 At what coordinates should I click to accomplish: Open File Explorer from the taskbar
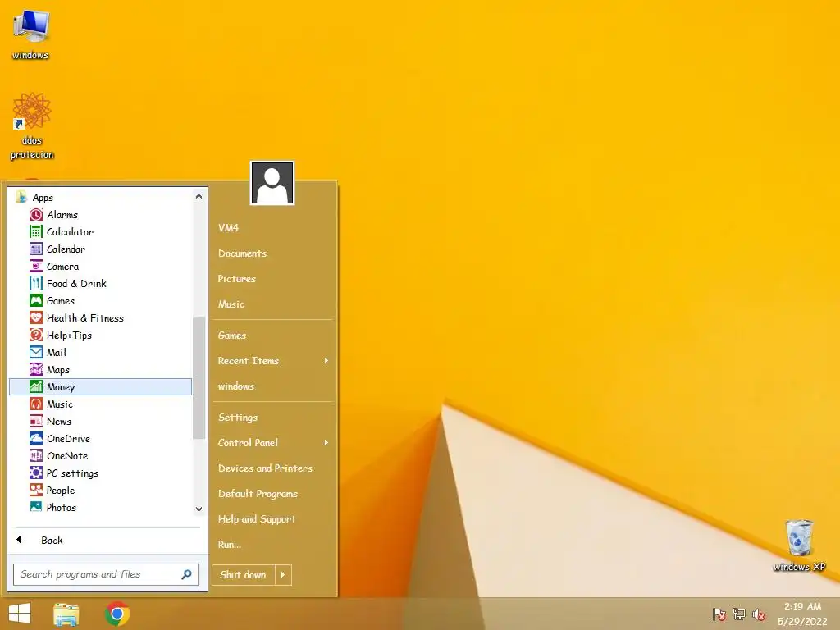[66, 614]
